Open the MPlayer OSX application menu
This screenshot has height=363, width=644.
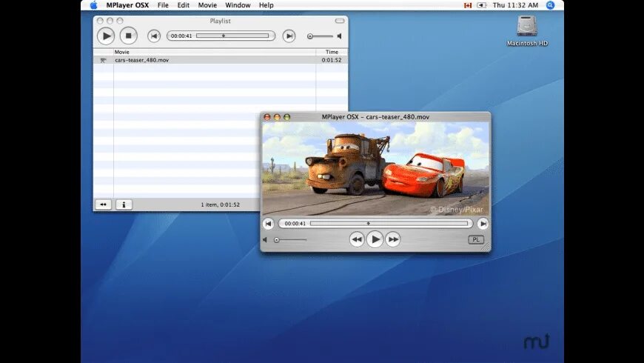[127, 5]
